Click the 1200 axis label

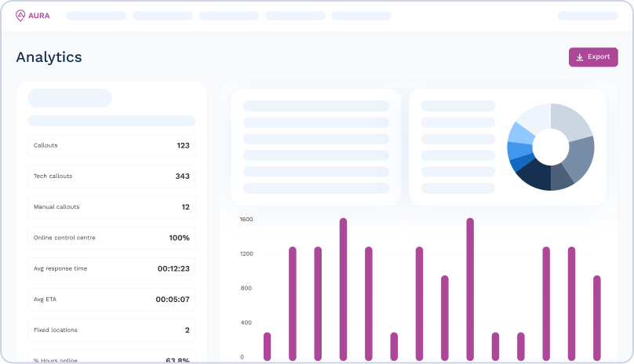[x=246, y=253]
